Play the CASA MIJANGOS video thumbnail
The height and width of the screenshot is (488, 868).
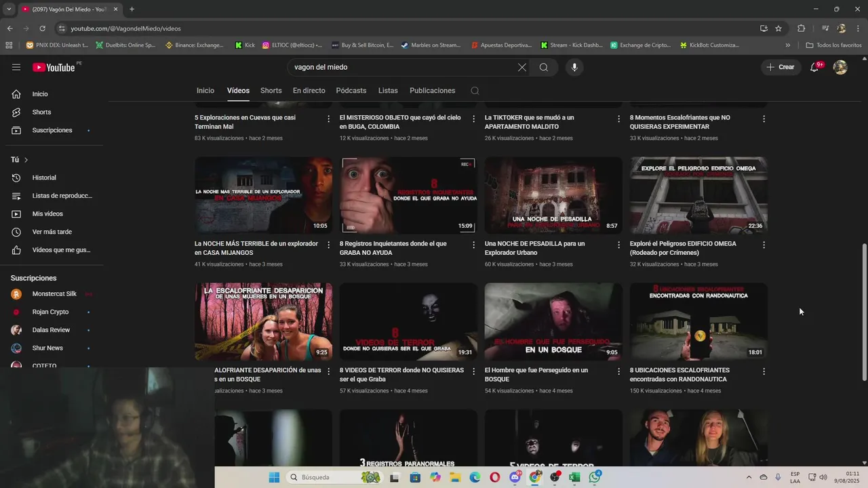[263, 196]
